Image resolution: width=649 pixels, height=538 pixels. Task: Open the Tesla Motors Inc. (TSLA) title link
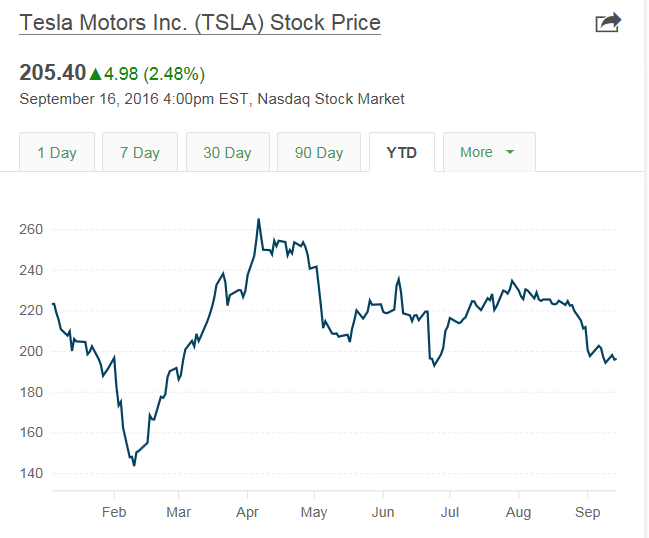pos(200,23)
